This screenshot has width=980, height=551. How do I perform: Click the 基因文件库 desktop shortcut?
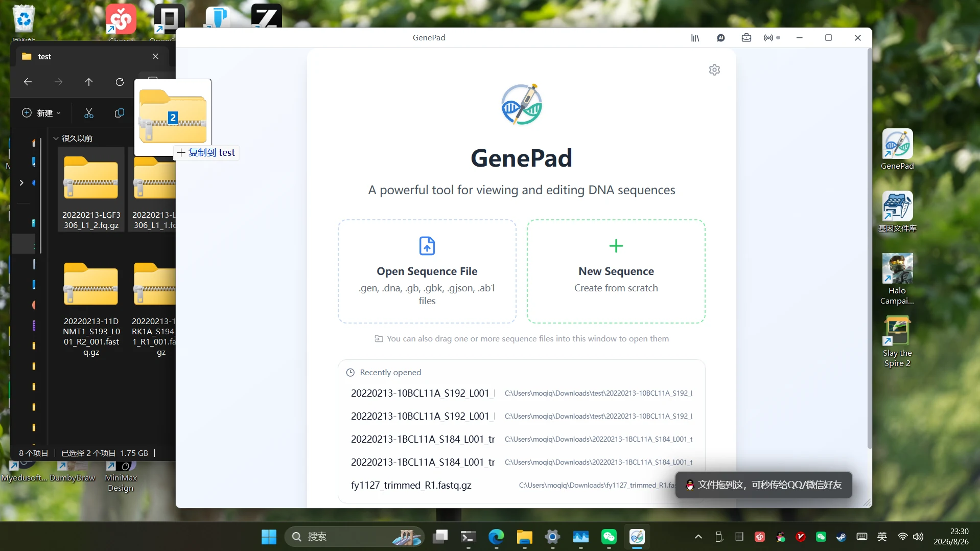point(897,212)
